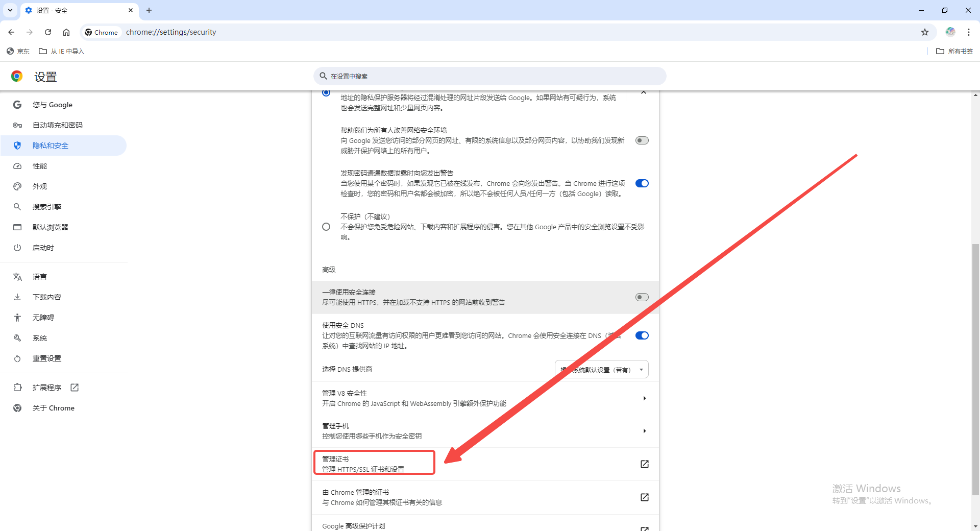Viewport: 980px width, 531px height.
Task: Focus the 在设置中搜索 search field
Action: pos(490,76)
